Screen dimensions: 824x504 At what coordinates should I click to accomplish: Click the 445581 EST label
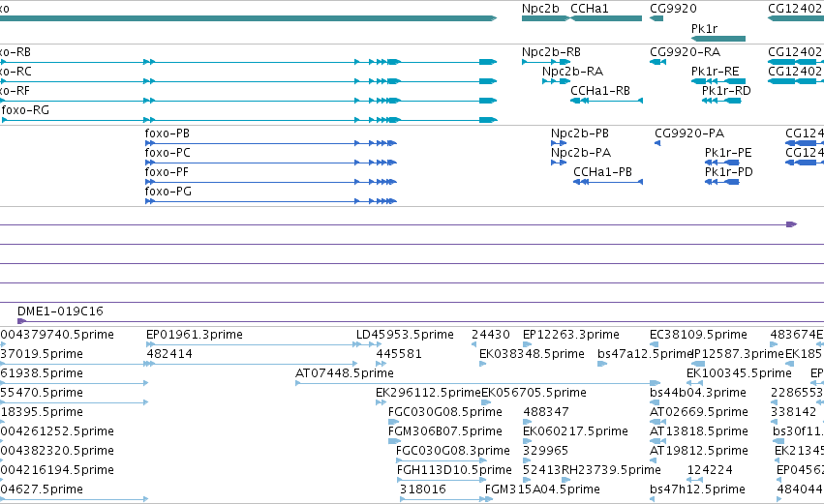398,354
